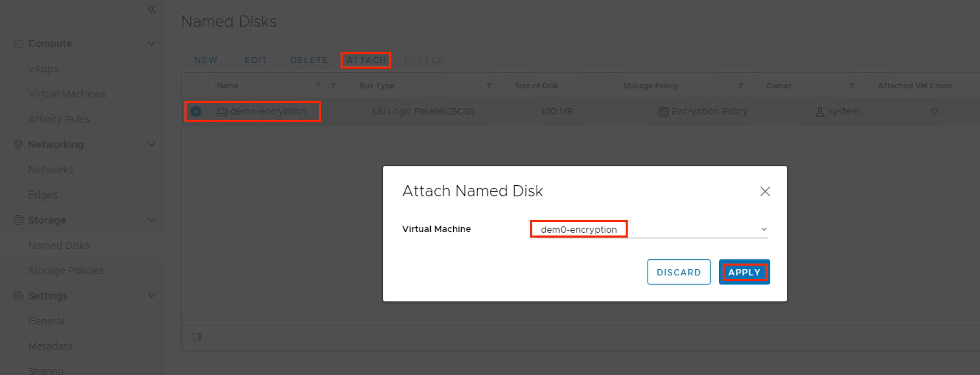Close the Attach Named Disk dialog
The width and height of the screenshot is (980, 375).
(765, 191)
